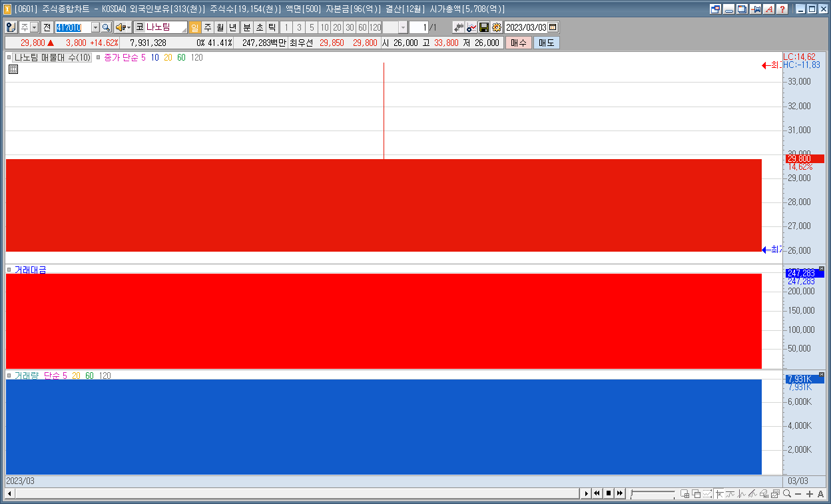The image size is (831, 504).
Task: Click the zoom magnifier icon at bottom right
Action: (787, 493)
